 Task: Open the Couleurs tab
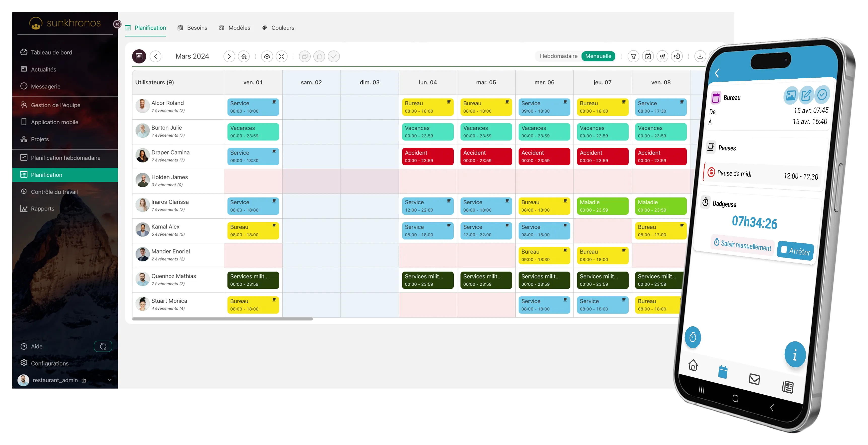pos(278,28)
